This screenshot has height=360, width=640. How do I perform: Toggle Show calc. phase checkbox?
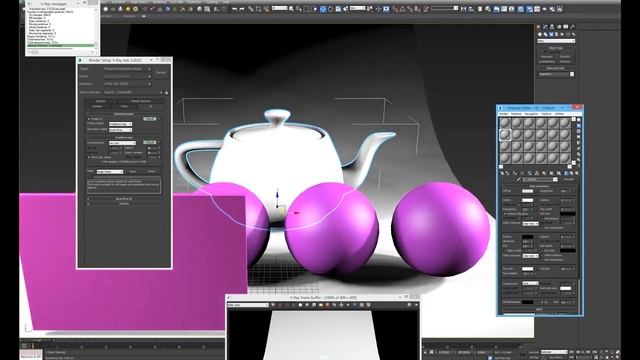click(89, 157)
